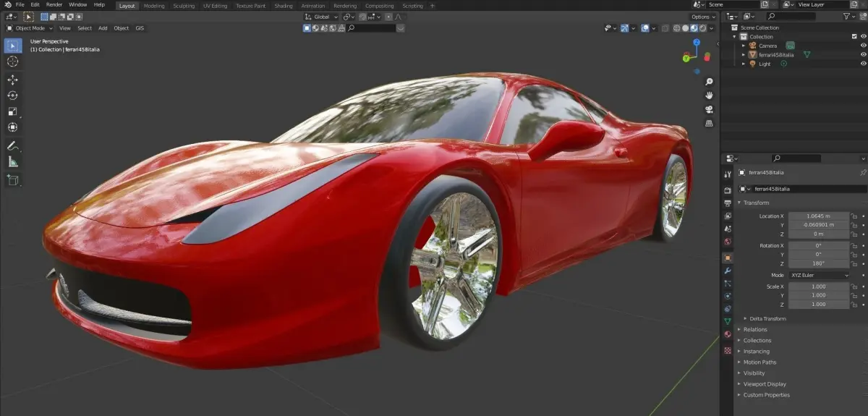Select the Select Box tool
The image size is (868, 416).
pyautogui.click(x=13, y=46)
